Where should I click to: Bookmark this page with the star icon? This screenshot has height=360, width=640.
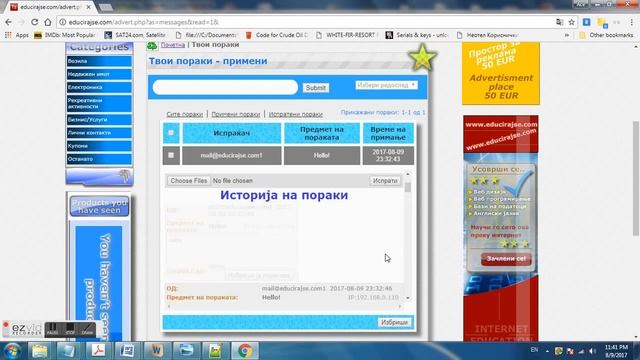(571, 22)
